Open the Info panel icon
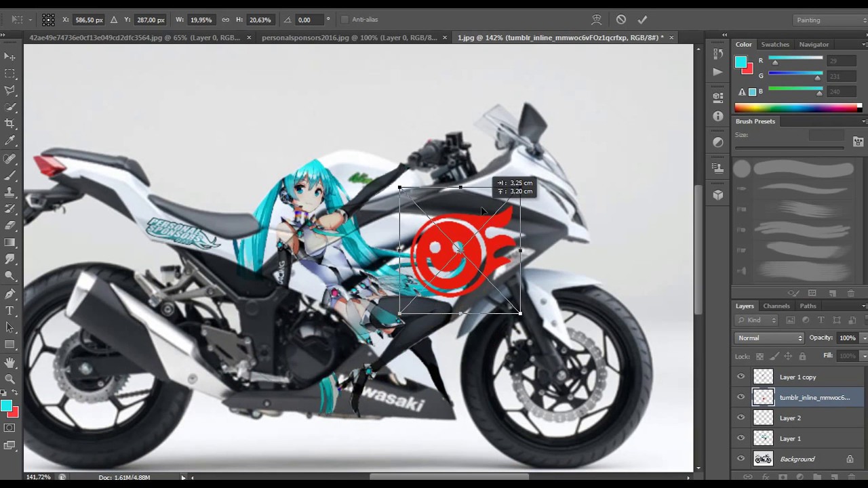This screenshot has width=868, height=488. click(x=718, y=116)
